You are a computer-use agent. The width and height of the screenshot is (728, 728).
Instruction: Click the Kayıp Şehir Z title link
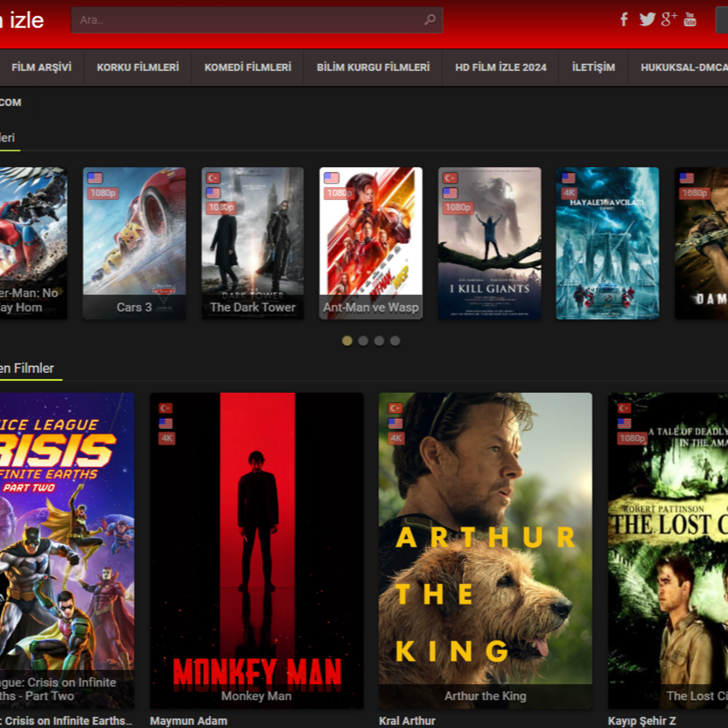coord(642,721)
